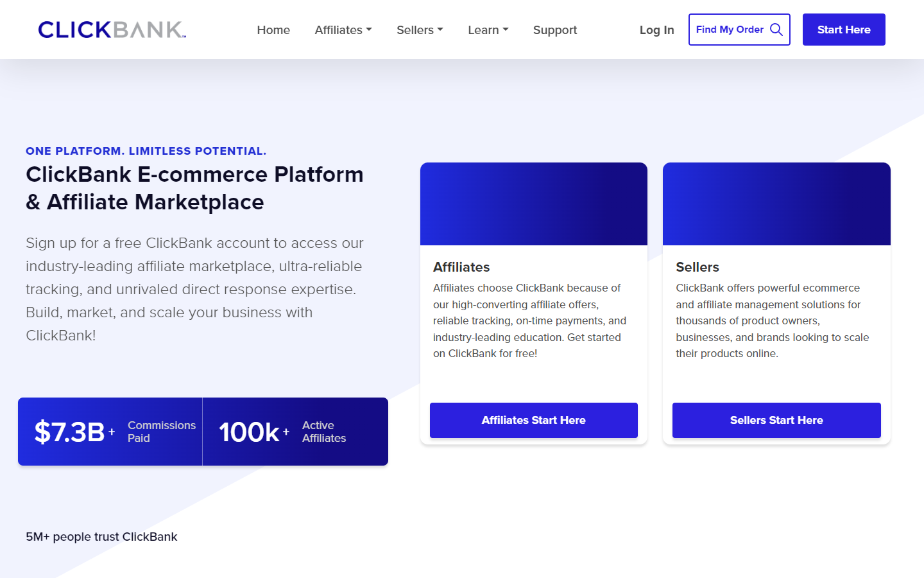Open the Support page link
Screen dimensions: 924x578
[x=555, y=30]
